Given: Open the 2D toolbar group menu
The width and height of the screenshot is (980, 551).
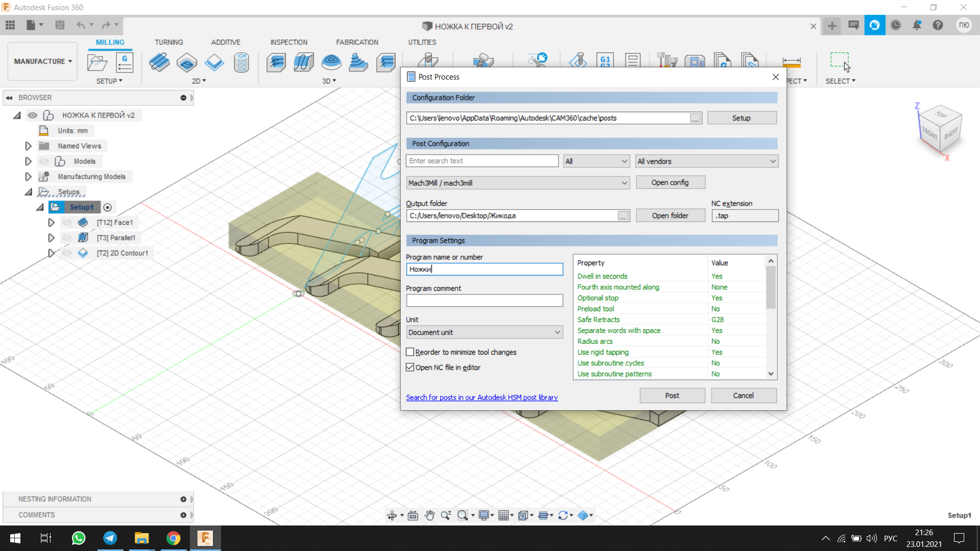Looking at the screenshot, I should click(199, 81).
